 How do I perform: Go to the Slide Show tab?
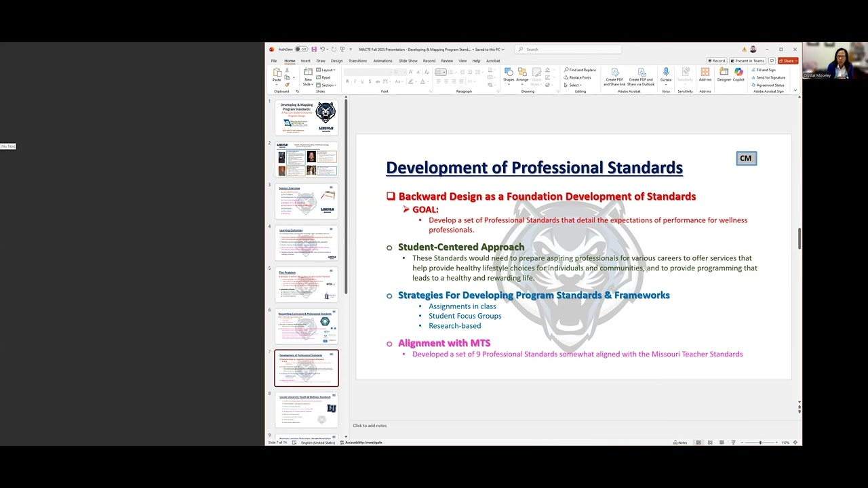pos(408,61)
